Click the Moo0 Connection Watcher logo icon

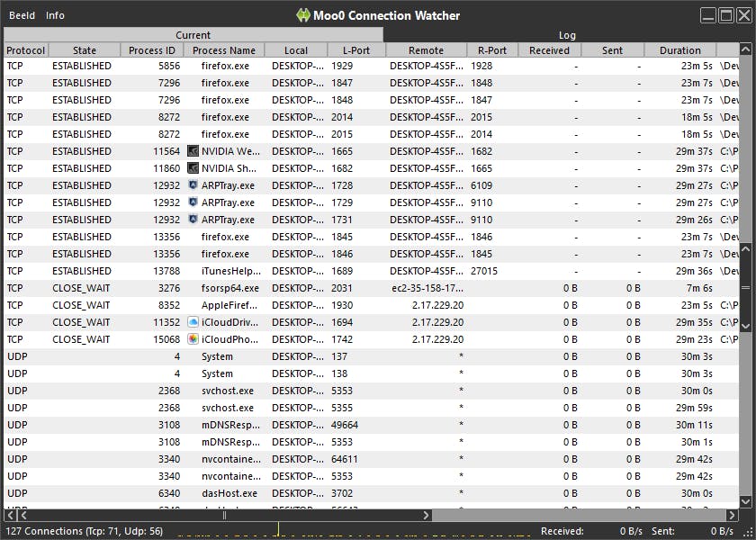point(303,15)
